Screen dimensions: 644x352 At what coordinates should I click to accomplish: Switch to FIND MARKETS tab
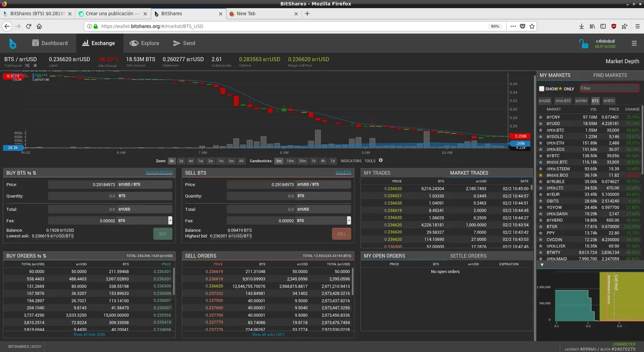click(x=610, y=76)
